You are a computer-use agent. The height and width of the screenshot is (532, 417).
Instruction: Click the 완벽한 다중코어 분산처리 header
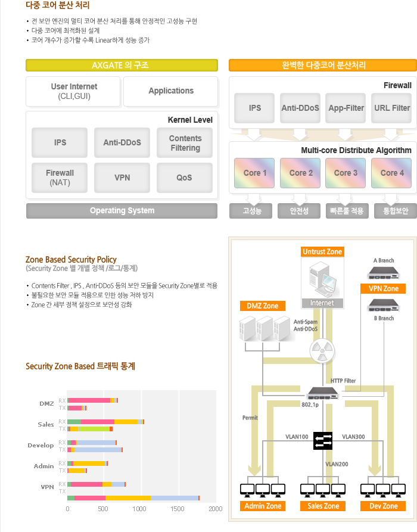[x=323, y=65]
